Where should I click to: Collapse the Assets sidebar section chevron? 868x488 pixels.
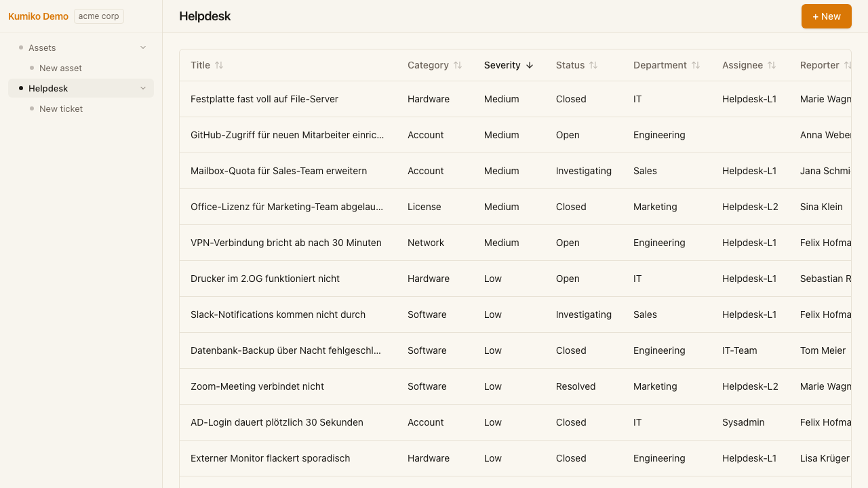coord(143,47)
